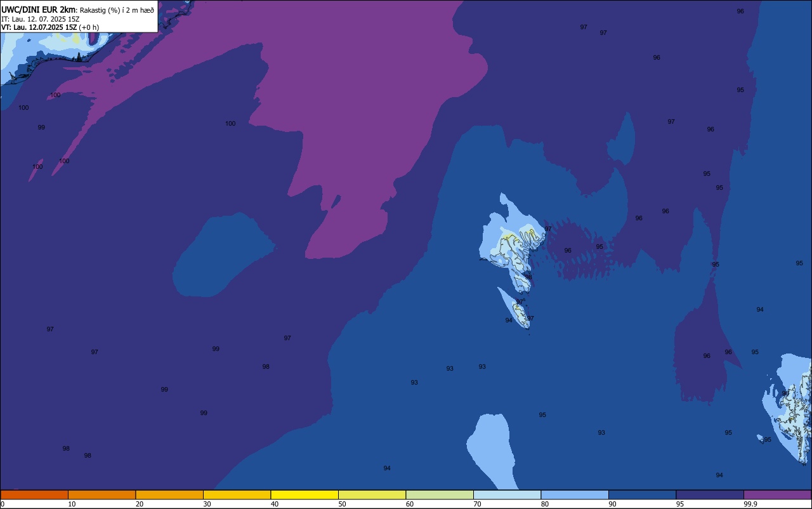Choose the 30–40 golden legend segment
The height and width of the screenshot is (509, 812).
[x=237, y=494]
